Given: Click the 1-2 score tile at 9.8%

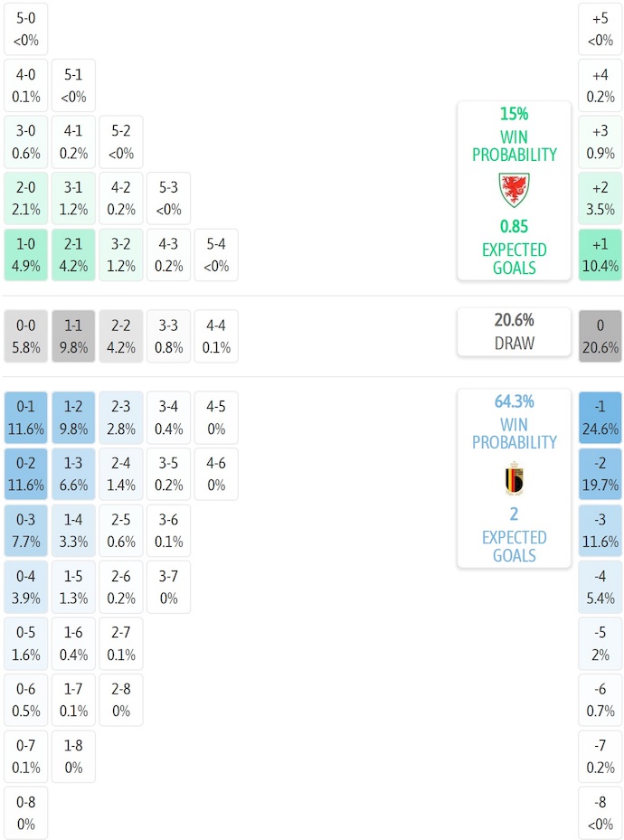Looking at the screenshot, I should [73, 418].
